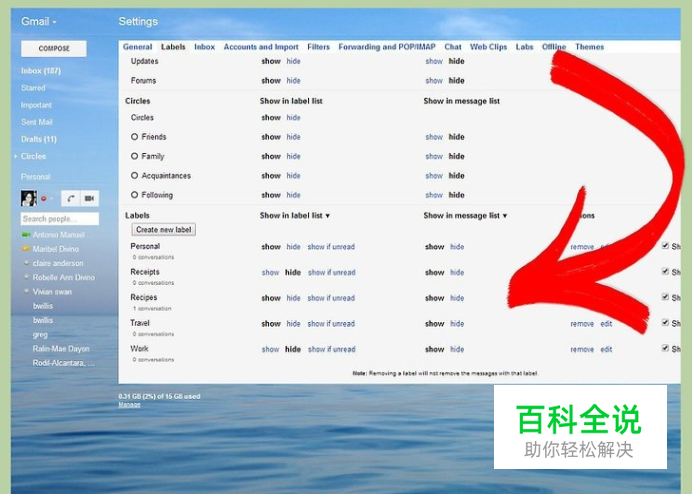The height and width of the screenshot is (494, 692).
Task: Select the Following circle radio icon
Action: tap(135, 195)
